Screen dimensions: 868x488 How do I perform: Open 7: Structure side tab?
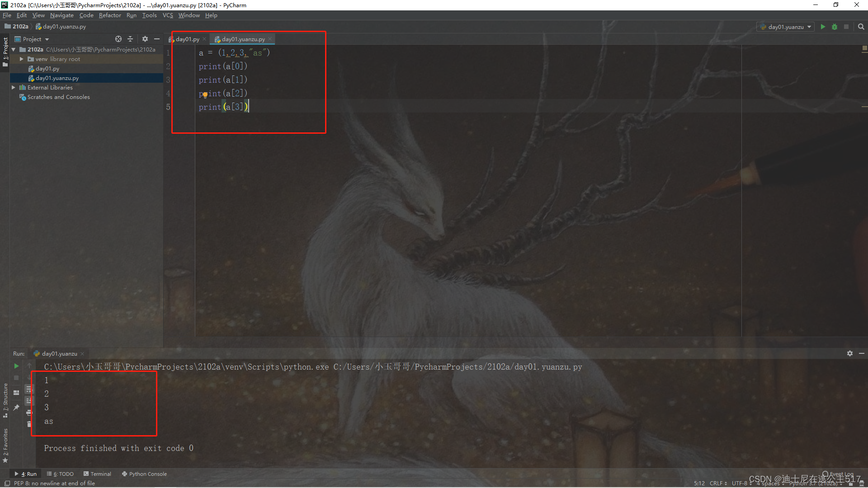(5, 401)
